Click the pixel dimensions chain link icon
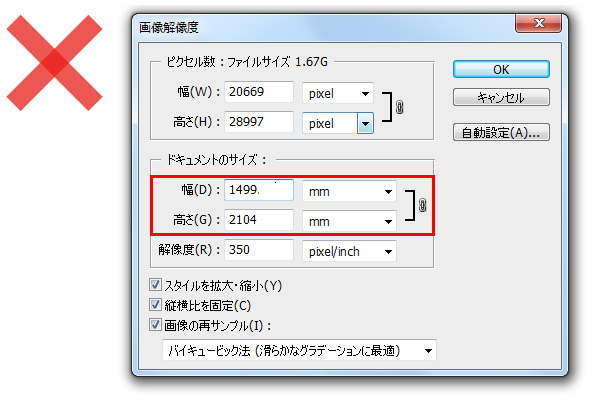 click(x=399, y=107)
